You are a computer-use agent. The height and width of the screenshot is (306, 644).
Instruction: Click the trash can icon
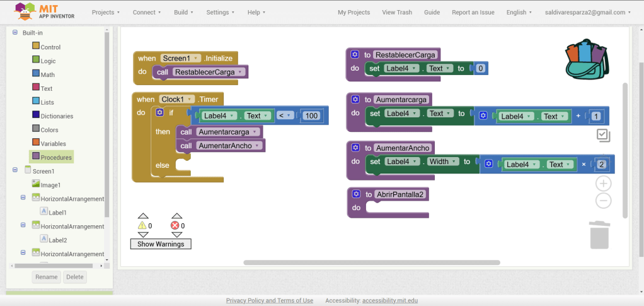pos(599,234)
